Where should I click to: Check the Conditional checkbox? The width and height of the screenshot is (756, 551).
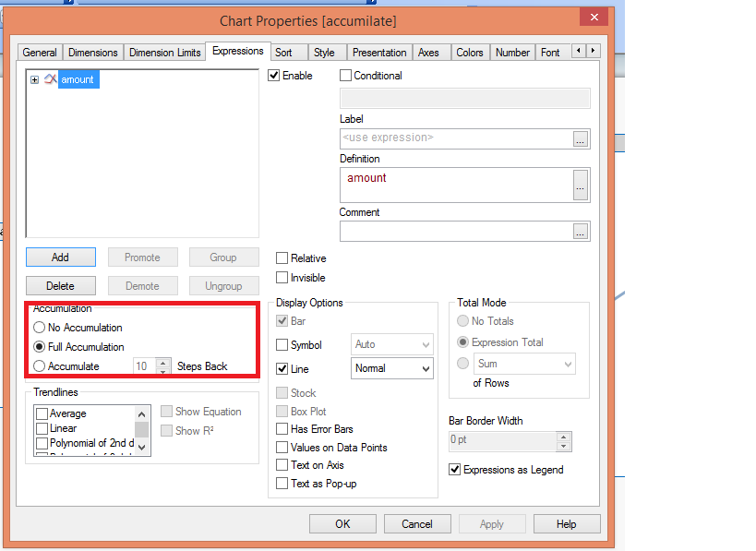coord(345,76)
